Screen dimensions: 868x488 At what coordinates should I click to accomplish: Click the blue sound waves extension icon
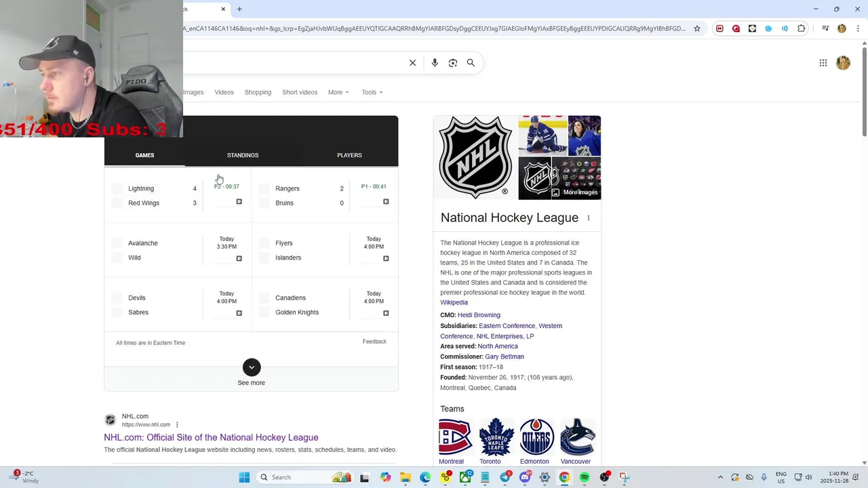785,28
